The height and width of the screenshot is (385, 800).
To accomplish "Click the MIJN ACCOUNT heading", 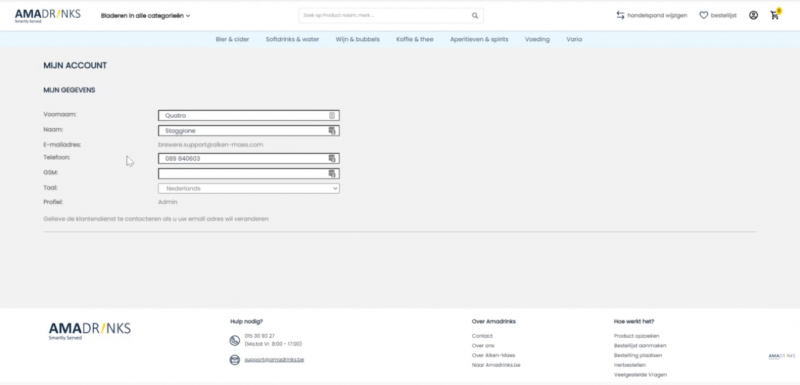I will click(x=75, y=66).
